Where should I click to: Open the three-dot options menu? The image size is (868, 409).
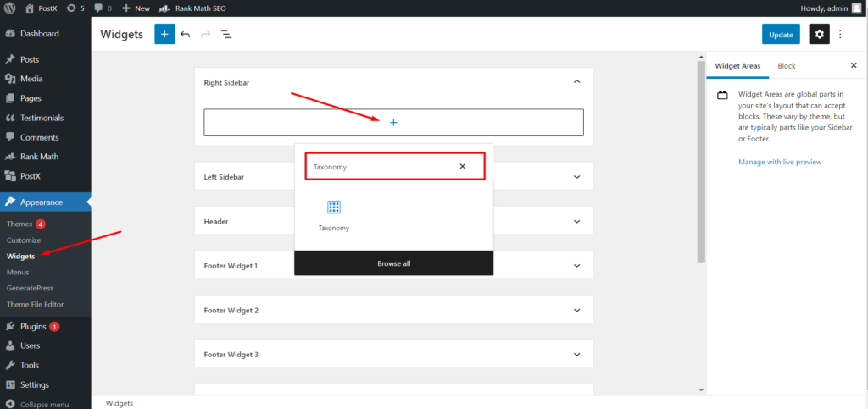(x=840, y=34)
